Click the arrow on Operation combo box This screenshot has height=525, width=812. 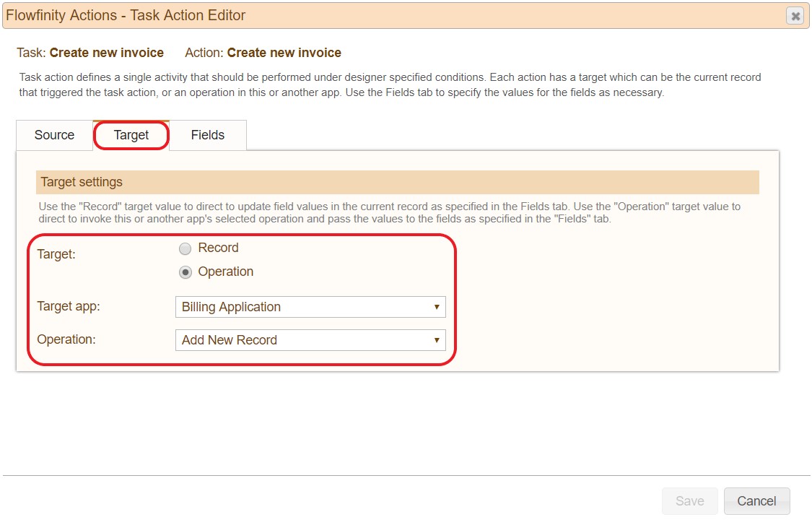[437, 340]
